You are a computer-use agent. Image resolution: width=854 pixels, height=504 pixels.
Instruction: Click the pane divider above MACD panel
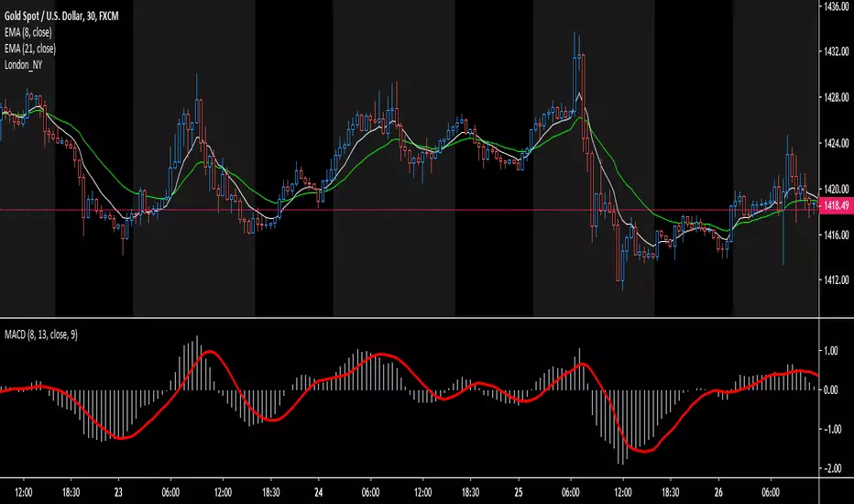tap(409, 318)
